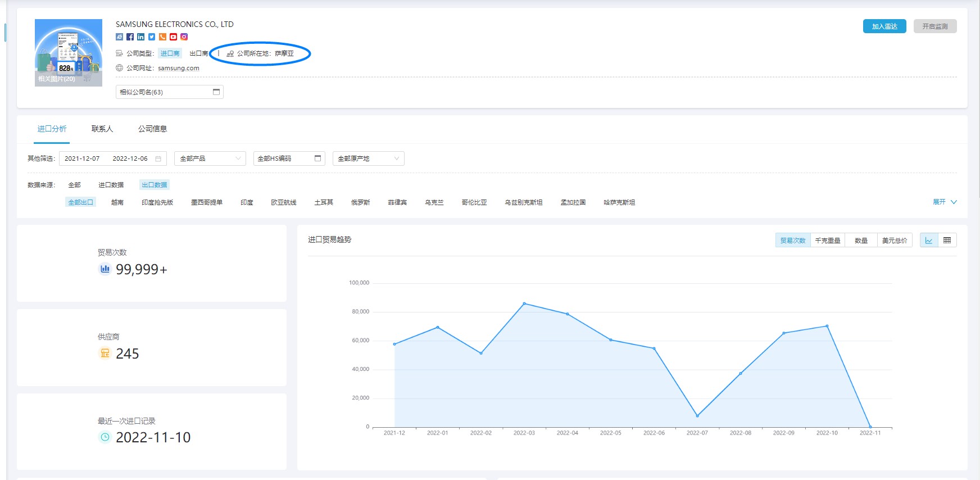Click the 2022-07 low data point
This screenshot has width=980, height=480.
tap(697, 416)
